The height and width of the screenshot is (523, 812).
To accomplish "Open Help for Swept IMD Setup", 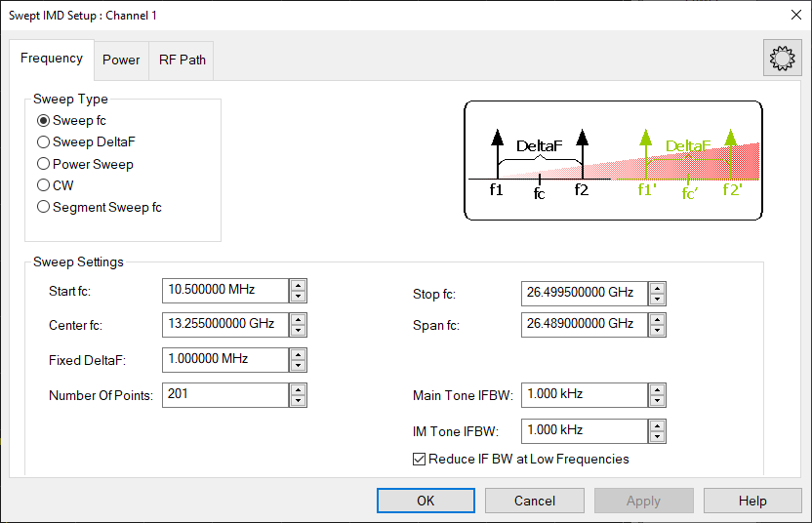I will [752, 501].
